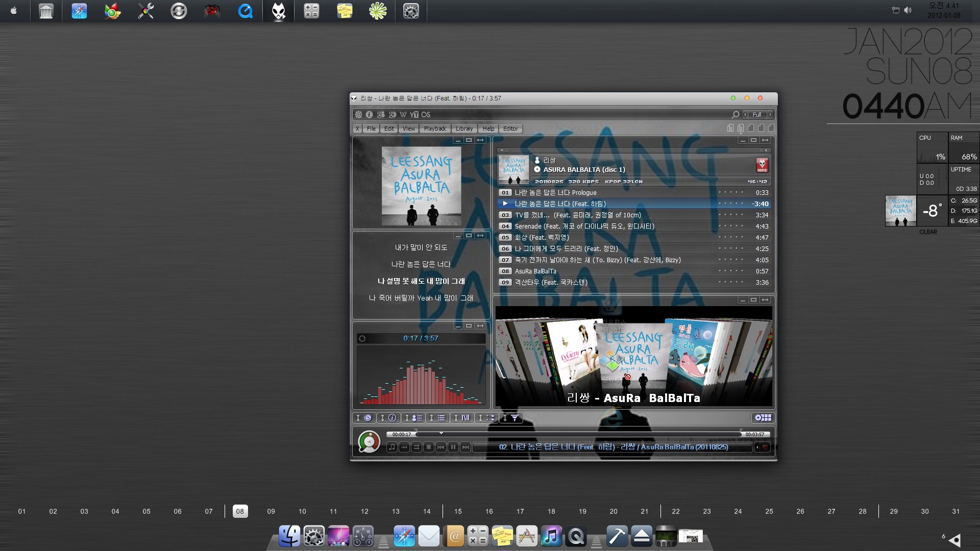Open the File menu
Image resolution: width=980 pixels, height=551 pixels.
click(371, 129)
